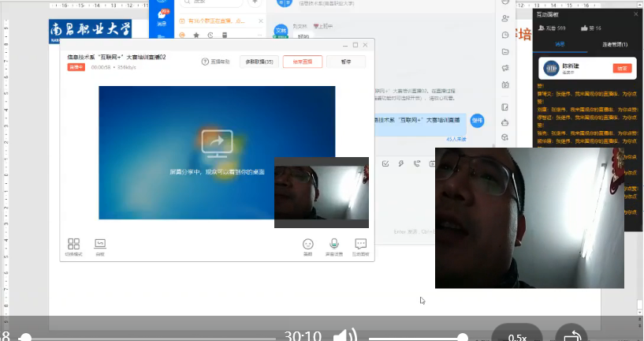Screen dimensions: 644x341
Task: Click the screen/desktop share icon at bottom left of live window
Action: (x=100, y=244)
